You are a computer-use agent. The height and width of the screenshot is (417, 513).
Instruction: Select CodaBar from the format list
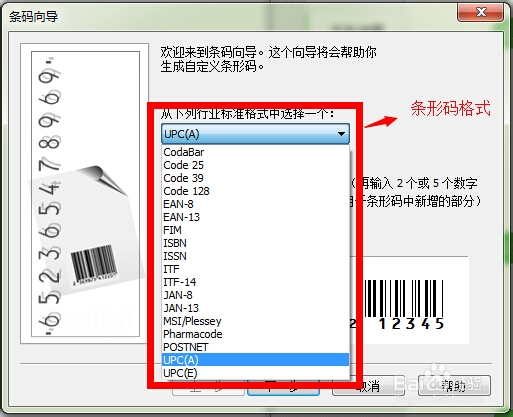[255, 152]
